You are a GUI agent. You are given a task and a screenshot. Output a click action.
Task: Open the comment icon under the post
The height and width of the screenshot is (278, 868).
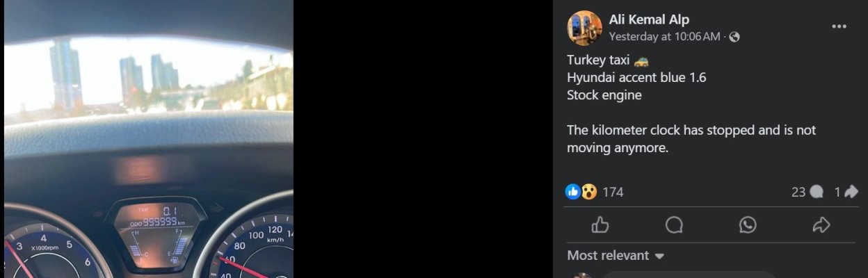pos(674,224)
